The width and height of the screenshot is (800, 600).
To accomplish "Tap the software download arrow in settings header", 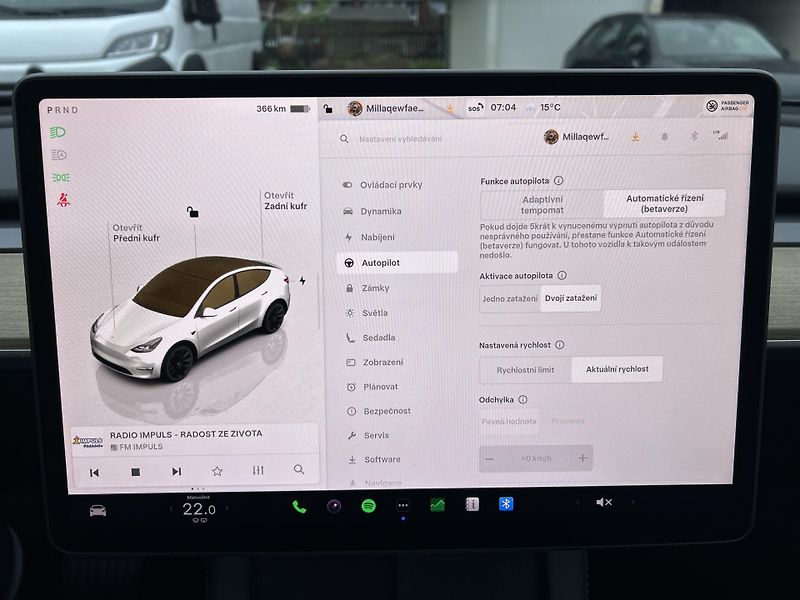I will (x=636, y=137).
